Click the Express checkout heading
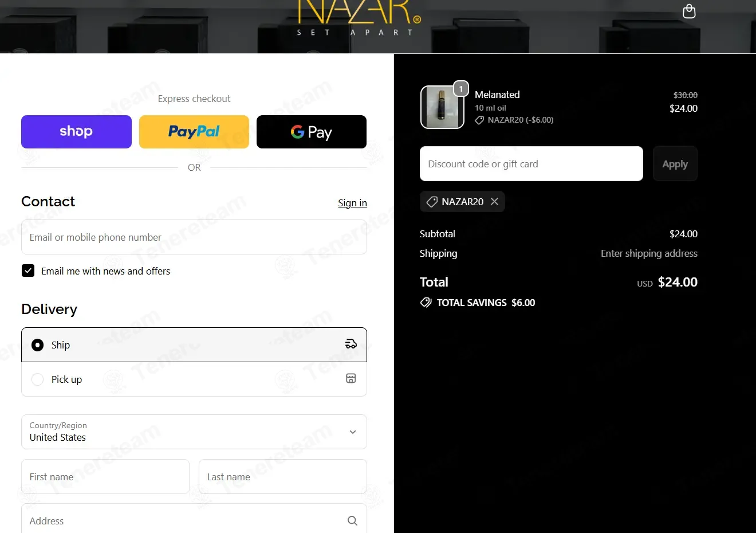This screenshot has height=533, width=756. 194,99
